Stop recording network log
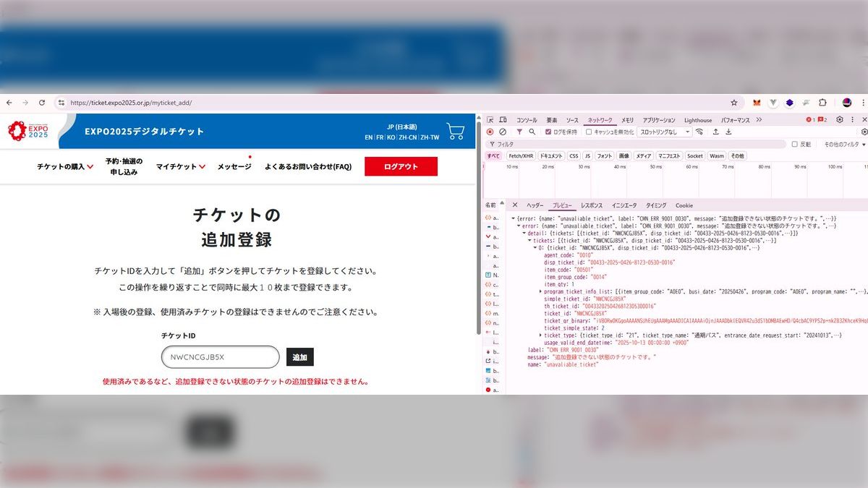 490,132
